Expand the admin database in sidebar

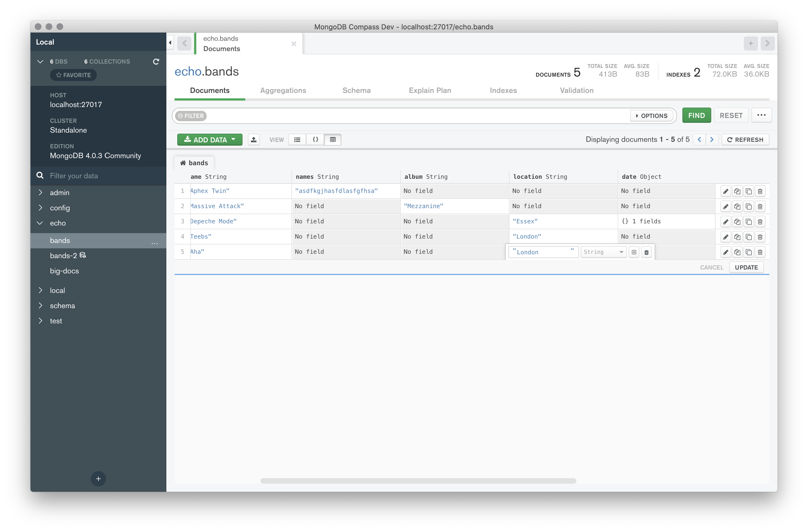coord(41,193)
